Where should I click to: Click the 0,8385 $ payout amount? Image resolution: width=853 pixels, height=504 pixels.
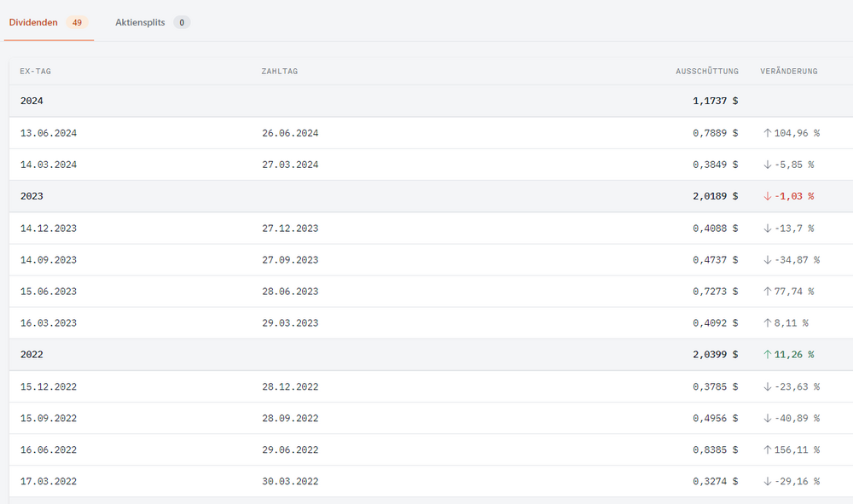(x=715, y=450)
